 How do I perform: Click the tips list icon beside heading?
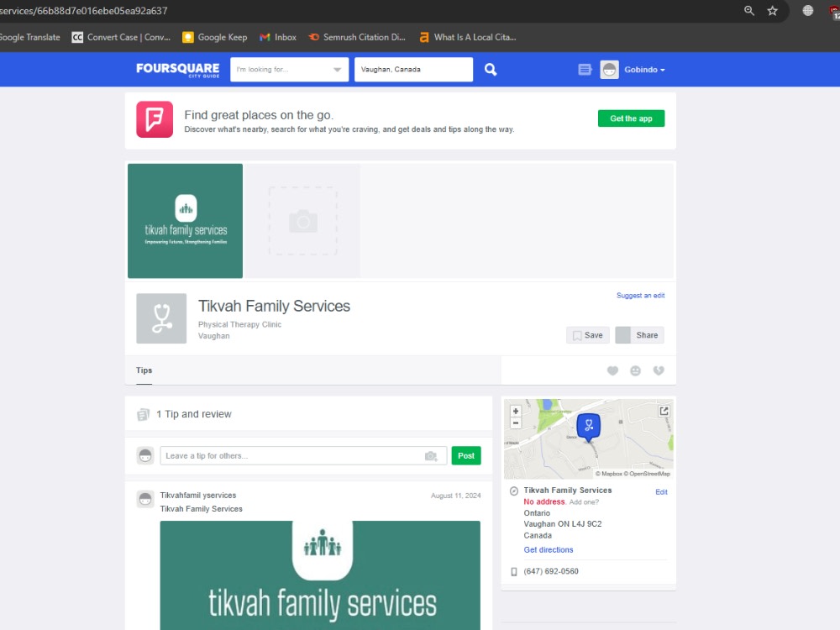click(143, 415)
